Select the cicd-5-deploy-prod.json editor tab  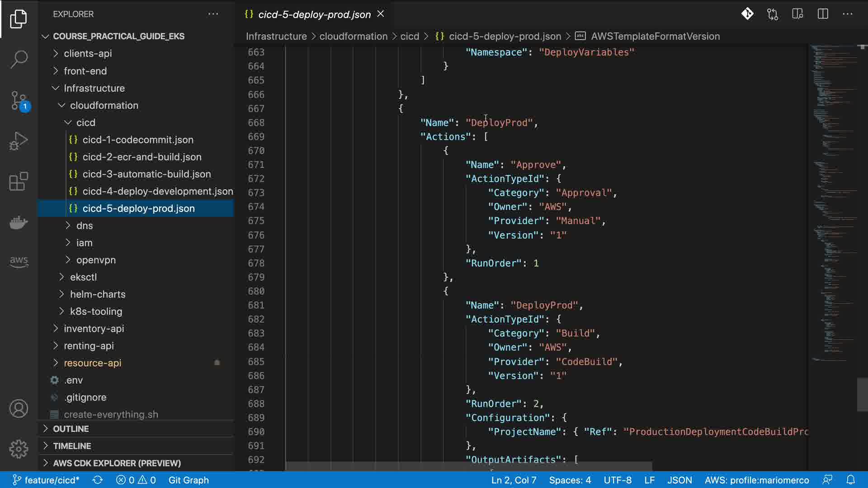[314, 14]
